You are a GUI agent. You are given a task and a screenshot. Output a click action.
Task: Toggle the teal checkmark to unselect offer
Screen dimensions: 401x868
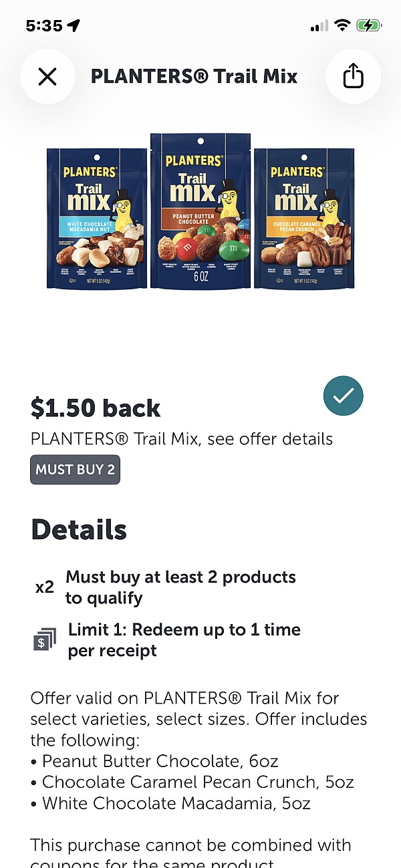click(343, 396)
